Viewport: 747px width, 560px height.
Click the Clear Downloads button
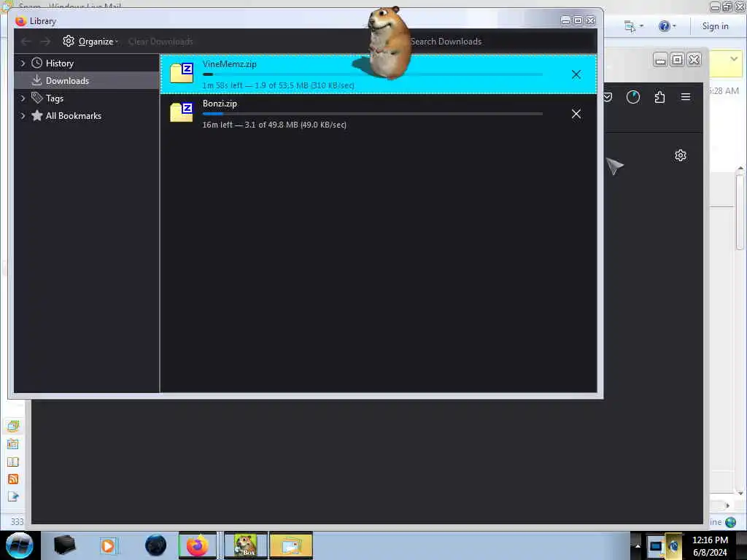tap(160, 42)
